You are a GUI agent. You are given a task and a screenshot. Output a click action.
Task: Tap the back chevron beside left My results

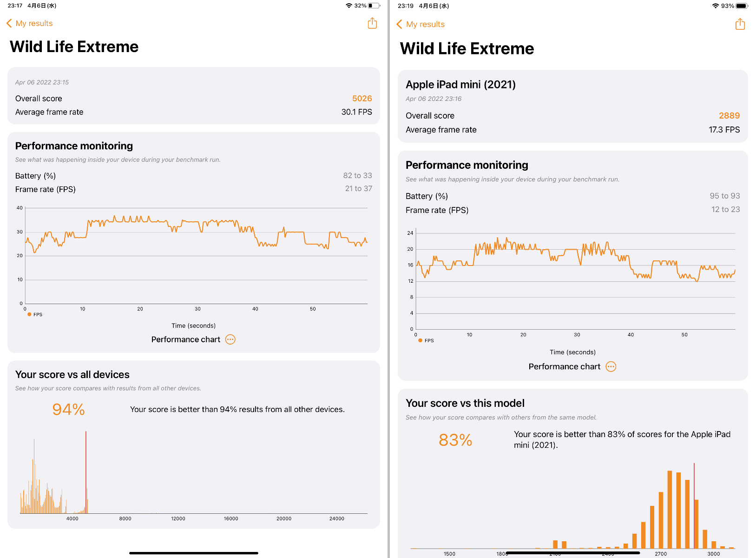pyautogui.click(x=9, y=23)
